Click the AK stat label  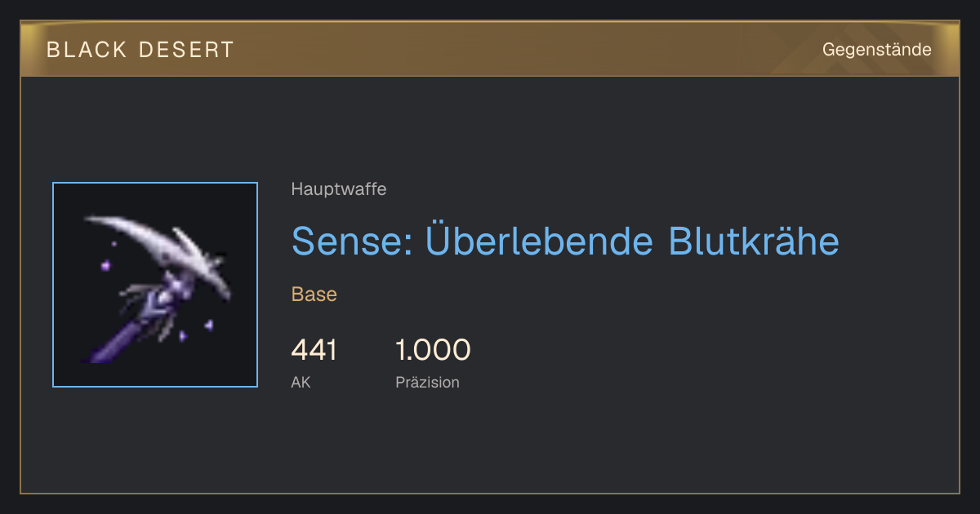[301, 382]
